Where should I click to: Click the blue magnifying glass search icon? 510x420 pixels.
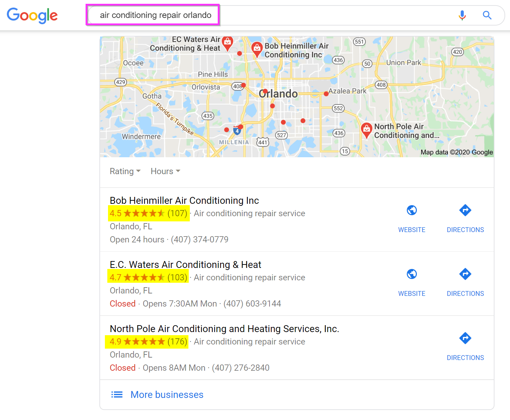point(487,15)
